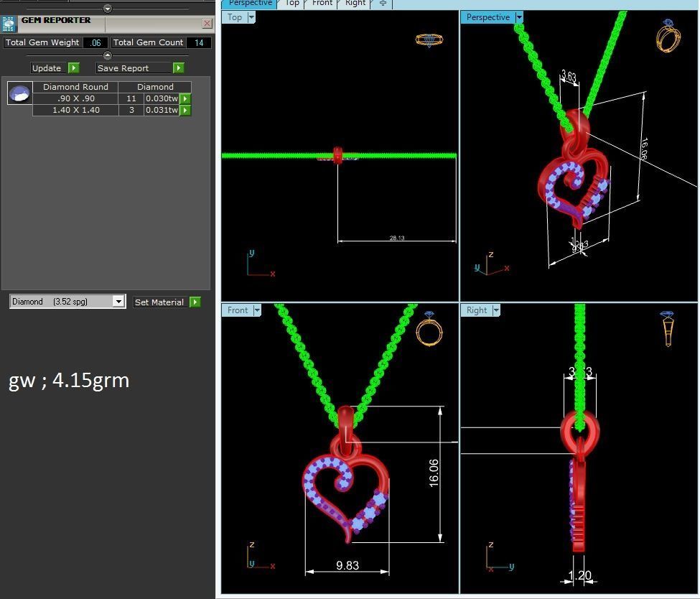The width and height of the screenshot is (700, 599).
Task: Click the 1.40 X 1.40 size cell
Action: click(75, 110)
